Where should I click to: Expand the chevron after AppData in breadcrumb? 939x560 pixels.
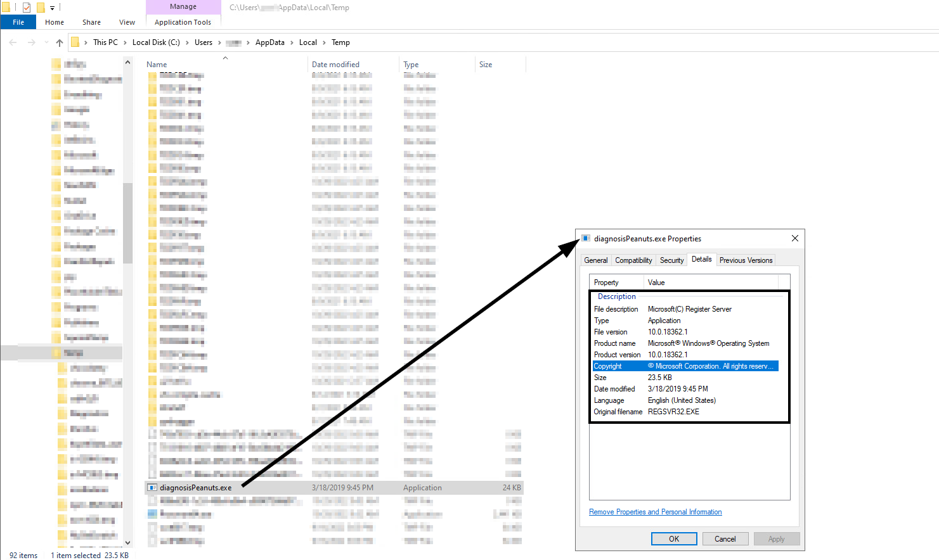click(292, 42)
